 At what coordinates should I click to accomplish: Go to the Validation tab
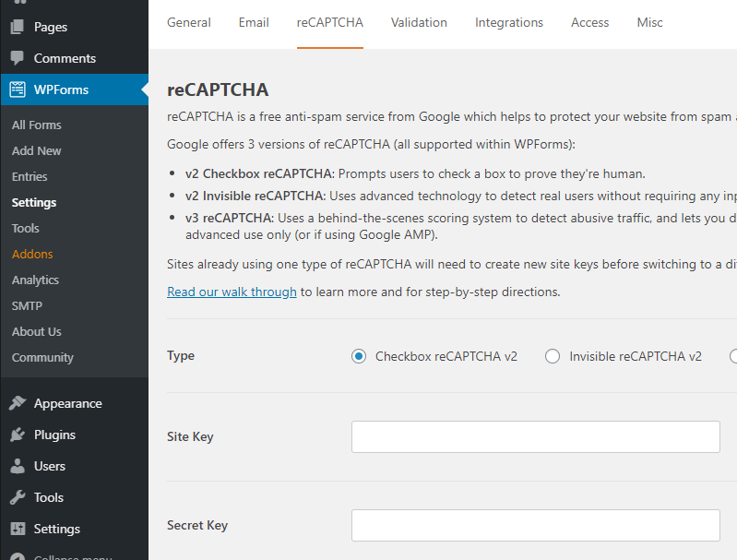tap(419, 22)
